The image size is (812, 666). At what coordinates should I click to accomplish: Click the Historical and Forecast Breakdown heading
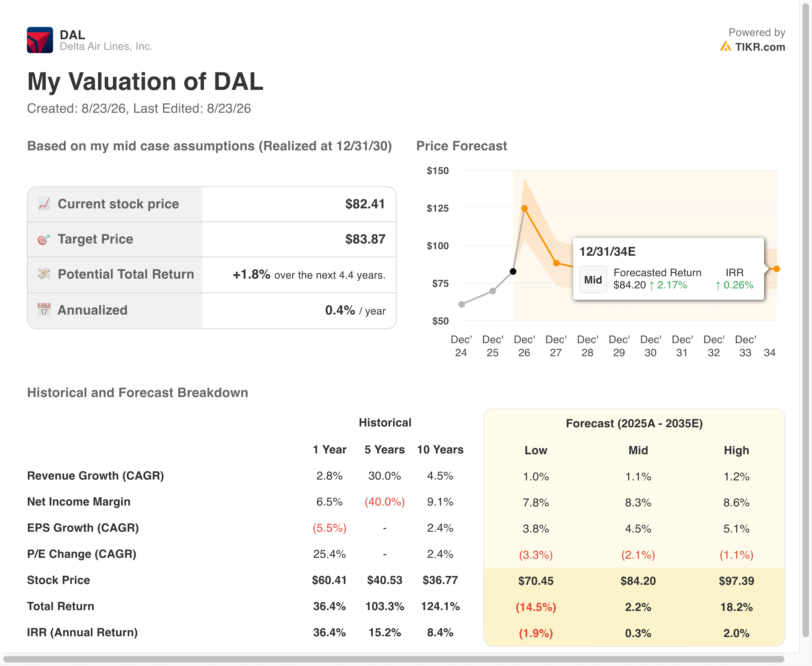(x=138, y=393)
